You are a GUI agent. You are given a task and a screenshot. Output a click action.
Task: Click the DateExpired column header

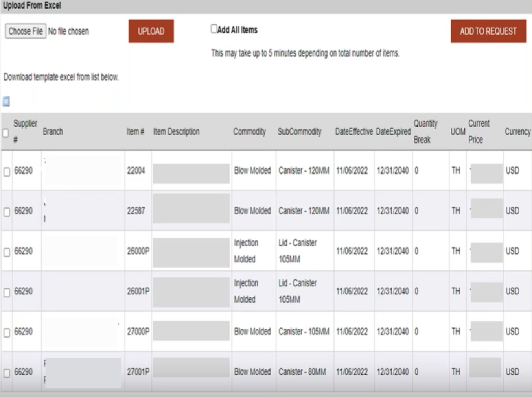click(393, 132)
